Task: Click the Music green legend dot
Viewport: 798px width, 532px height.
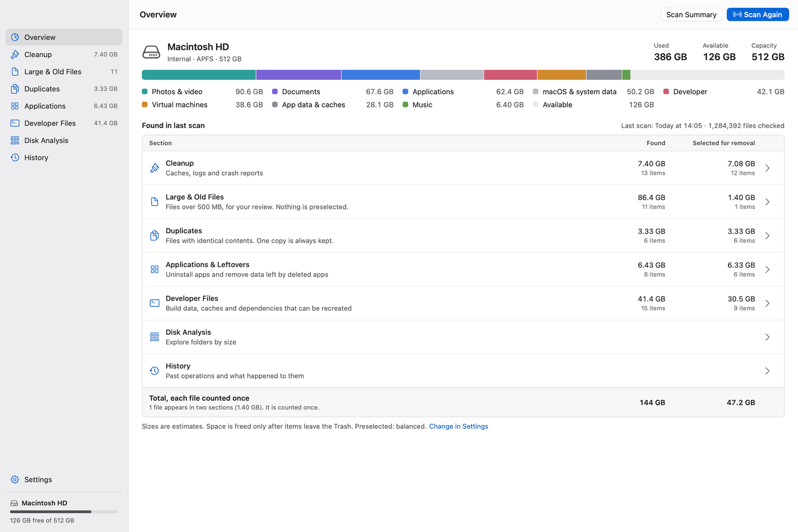Action: click(x=405, y=104)
